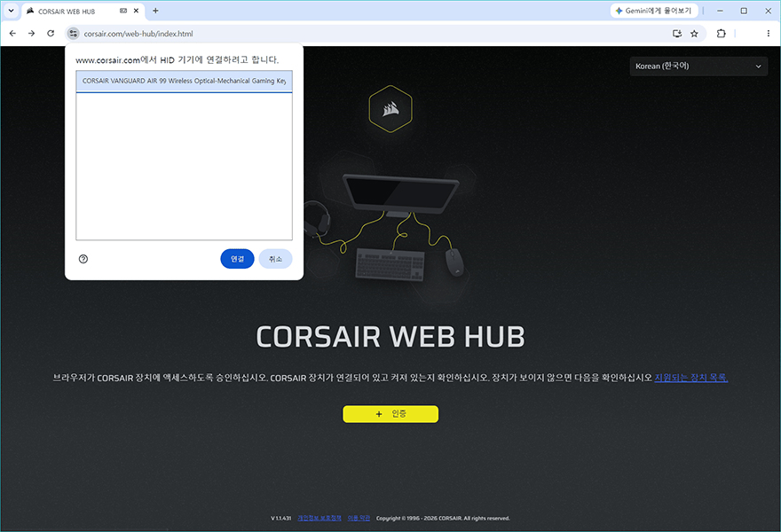Select the CORSAIR WEB HUB browser tab
Image resolution: width=781 pixels, height=532 pixels.
pyautogui.click(x=83, y=11)
